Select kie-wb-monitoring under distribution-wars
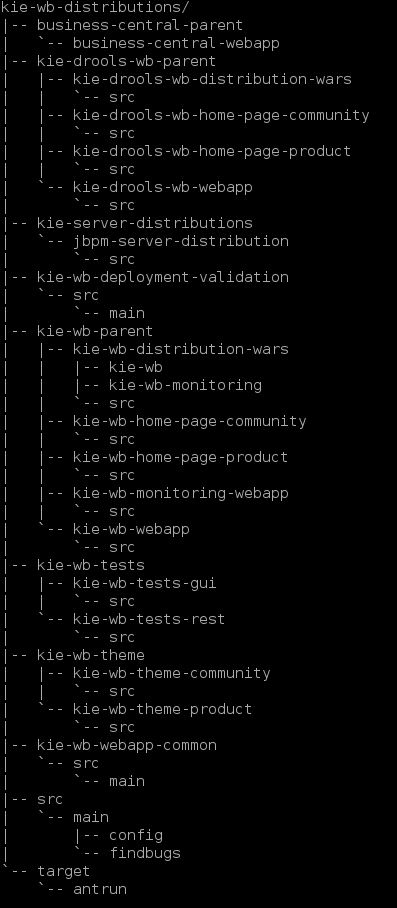Screen dimensions: 397x908 click(185, 385)
